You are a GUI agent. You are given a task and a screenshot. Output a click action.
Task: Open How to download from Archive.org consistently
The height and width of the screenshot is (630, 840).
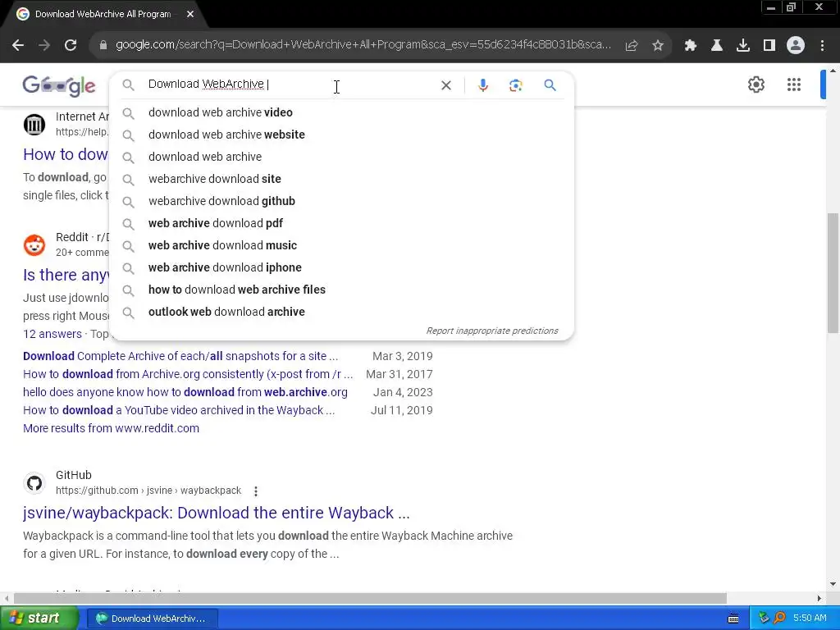click(188, 374)
